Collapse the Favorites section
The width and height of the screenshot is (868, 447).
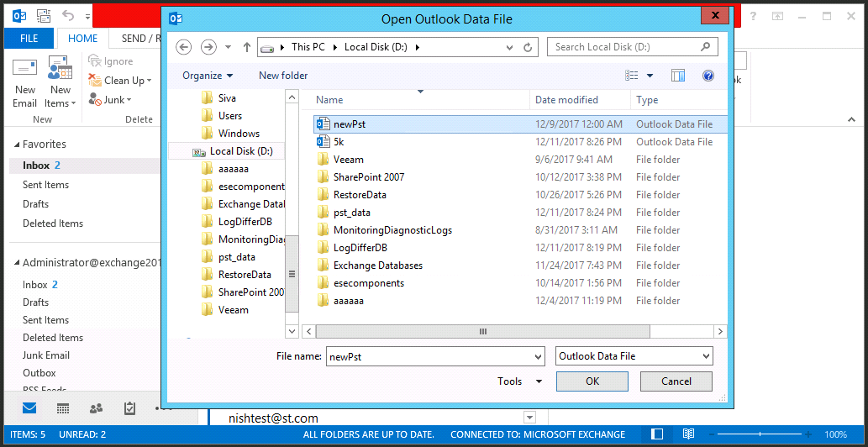click(16, 145)
